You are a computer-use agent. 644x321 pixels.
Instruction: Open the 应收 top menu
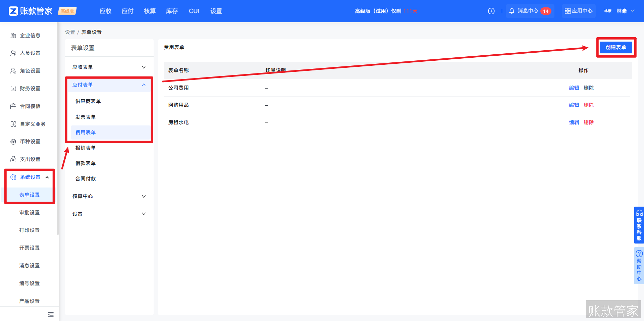pyautogui.click(x=105, y=11)
